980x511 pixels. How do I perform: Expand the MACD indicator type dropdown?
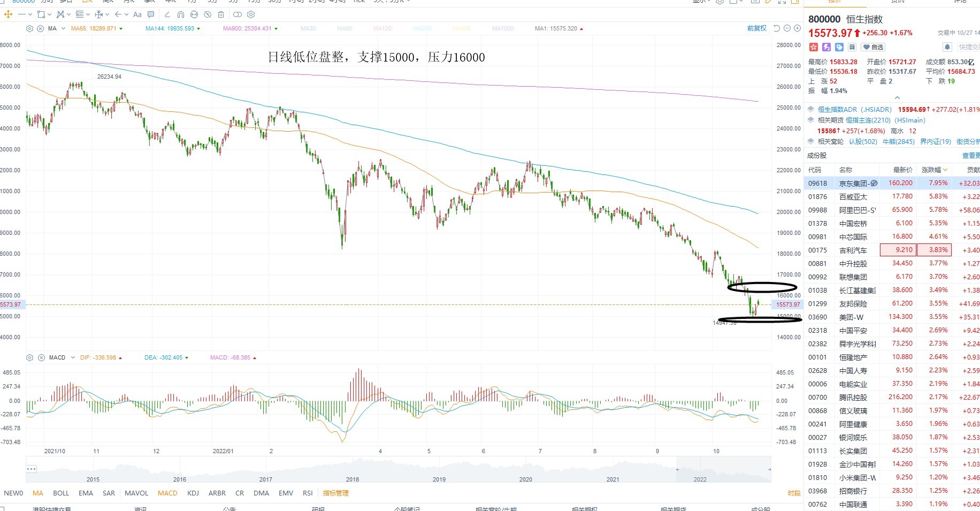72,357
